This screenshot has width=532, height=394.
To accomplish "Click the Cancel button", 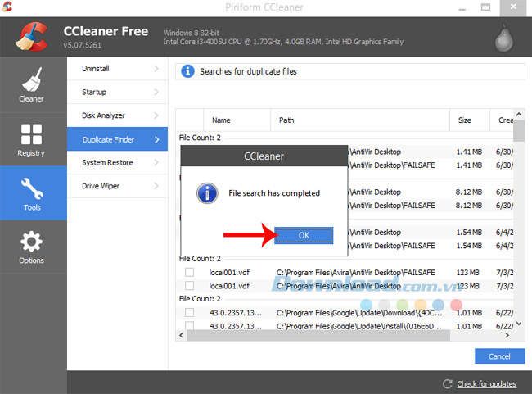I will tap(500, 356).
